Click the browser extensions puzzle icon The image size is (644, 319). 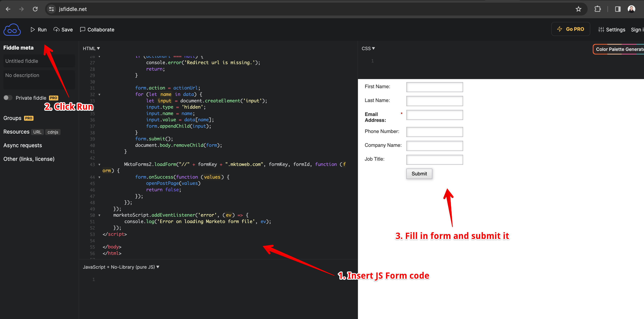click(x=598, y=9)
